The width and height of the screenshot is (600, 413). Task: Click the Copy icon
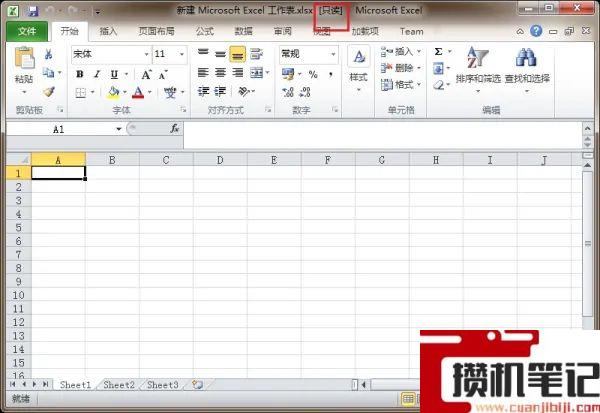pyautogui.click(x=48, y=72)
